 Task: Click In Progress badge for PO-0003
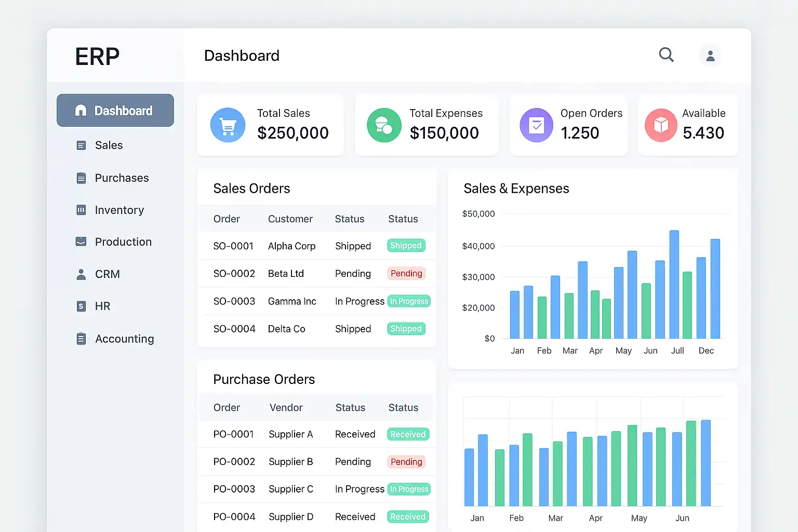click(x=409, y=489)
